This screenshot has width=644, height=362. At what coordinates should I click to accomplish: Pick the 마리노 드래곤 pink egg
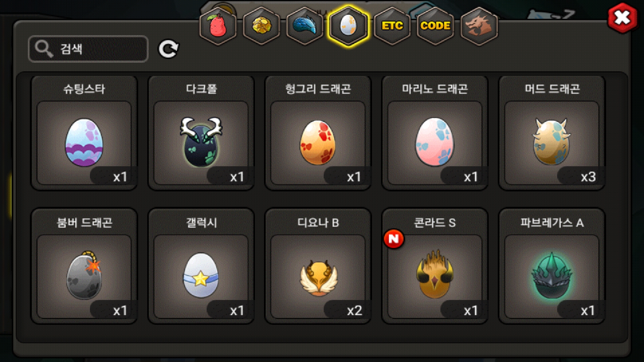coord(435,133)
